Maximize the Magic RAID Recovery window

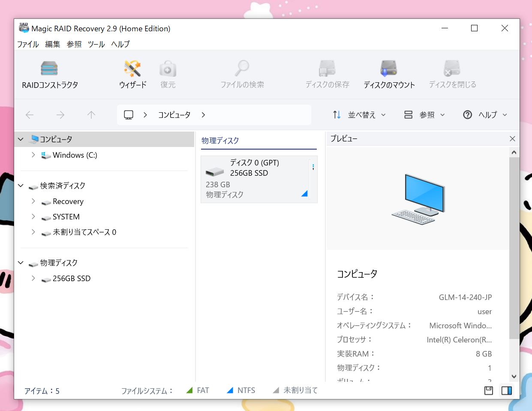474,28
